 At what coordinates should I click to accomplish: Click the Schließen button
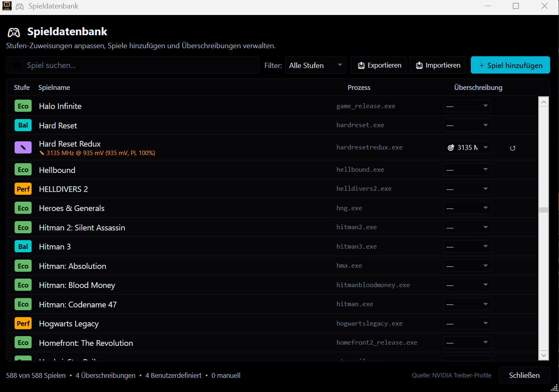pyautogui.click(x=524, y=375)
